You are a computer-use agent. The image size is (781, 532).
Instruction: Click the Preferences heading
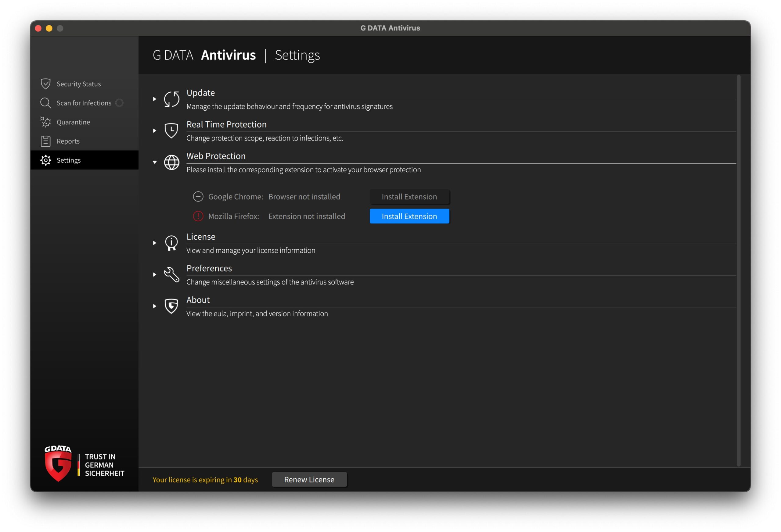[x=209, y=268]
